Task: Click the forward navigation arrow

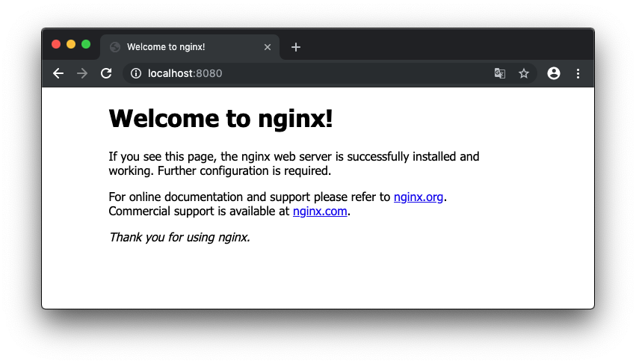Action: 82,73
